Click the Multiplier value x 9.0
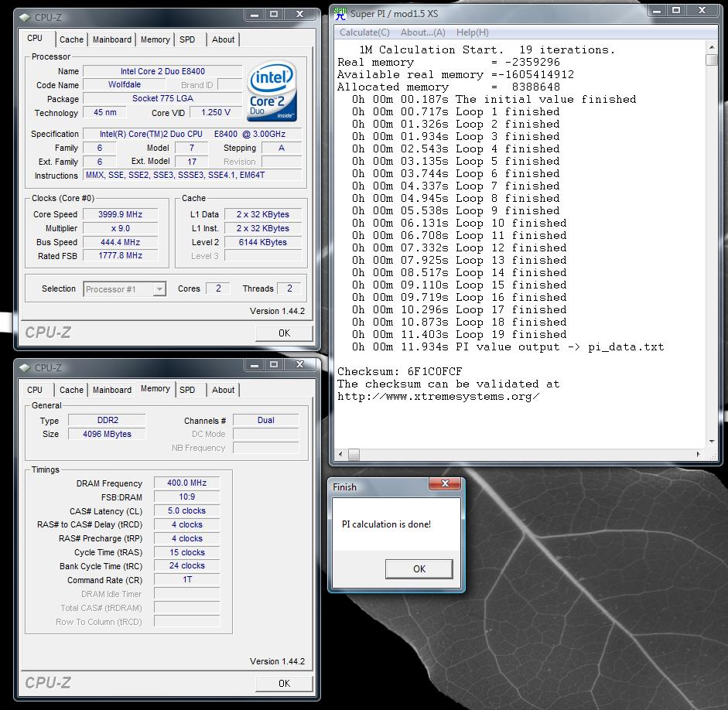This screenshot has width=728, height=710. [x=120, y=228]
